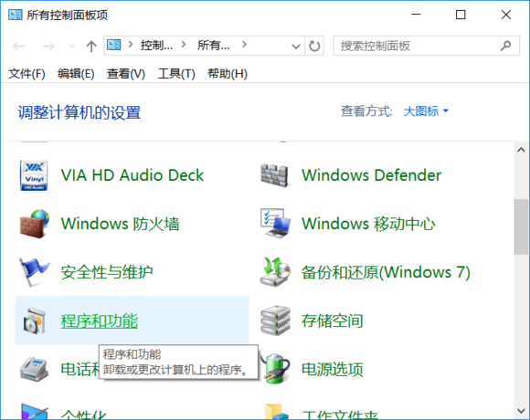Open the recent locations dropdown arrow
Image resolution: width=530 pixels, height=420 pixels.
pos(71,47)
